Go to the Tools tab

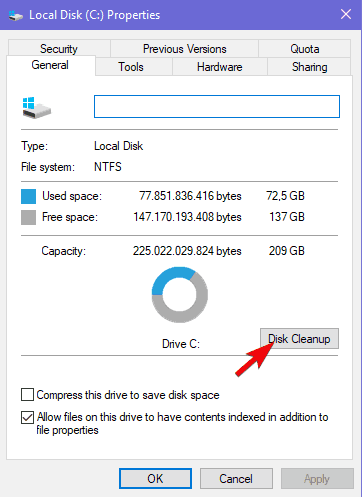click(x=131, y=67)
